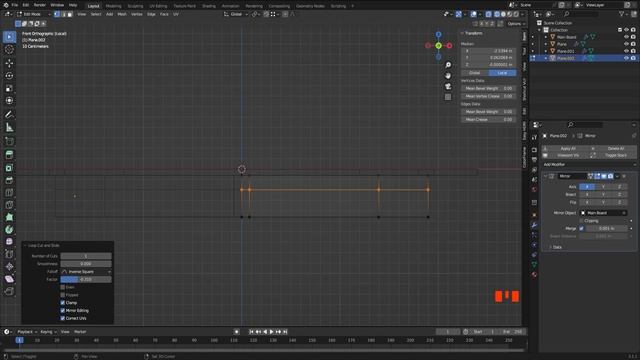Select the Scale tool
Screen dimensions: 640x360
(x=9, y=88)
